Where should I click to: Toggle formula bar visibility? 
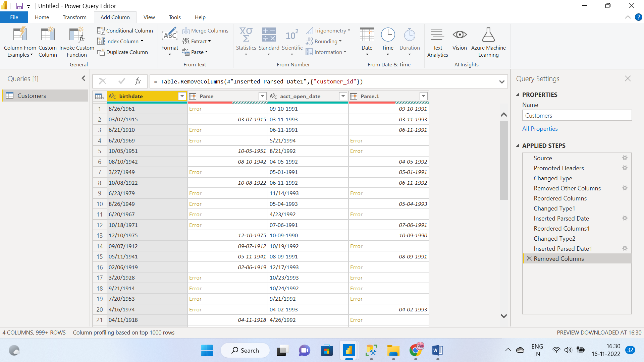point(502,82)
